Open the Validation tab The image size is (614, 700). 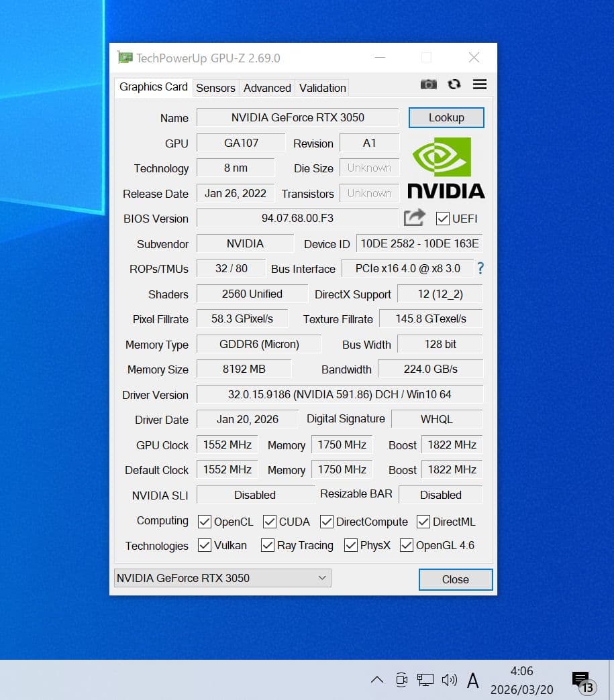point(323,88)
